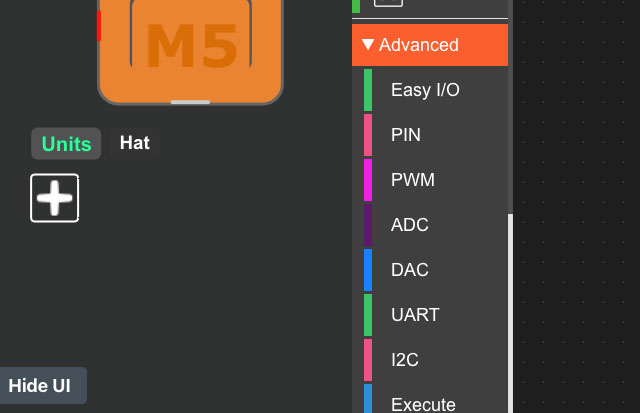
Task: Select the PIN block category
Action: 406,135
